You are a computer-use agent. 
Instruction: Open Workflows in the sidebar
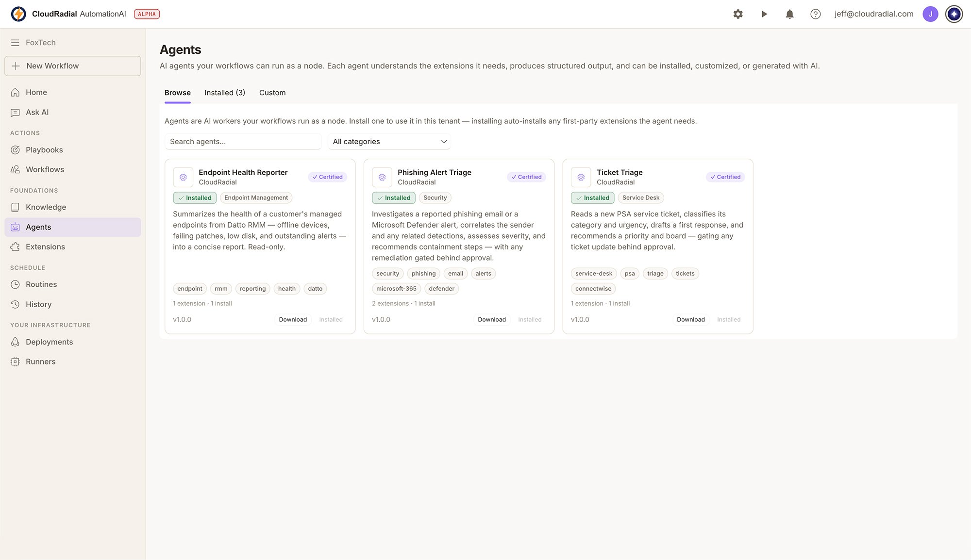[x=73, y=169]
